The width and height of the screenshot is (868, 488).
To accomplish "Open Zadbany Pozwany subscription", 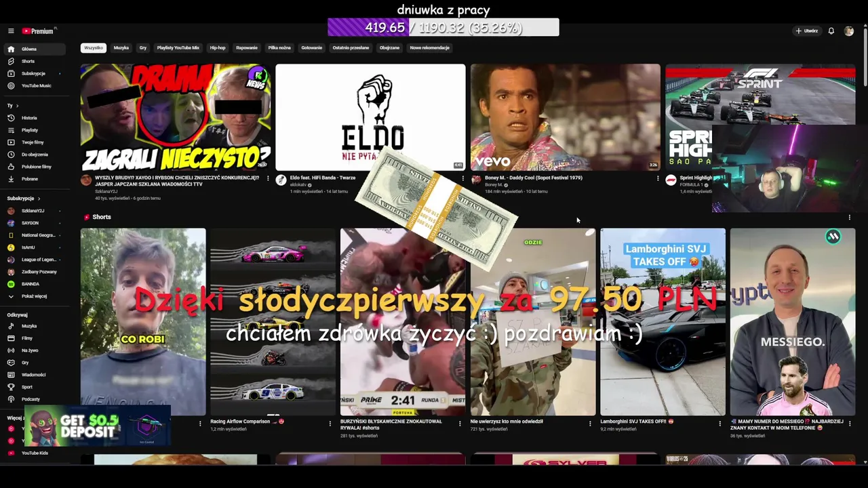I will tap(36, 272).
